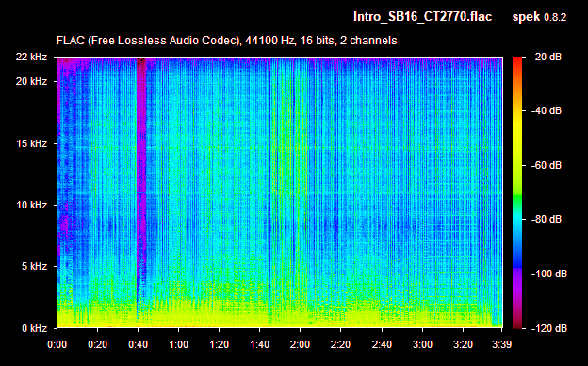The width and height of the screenshot is (588, 366).
Task: Click the 0 kHz frequency axis label
Action: pos(34,328)
